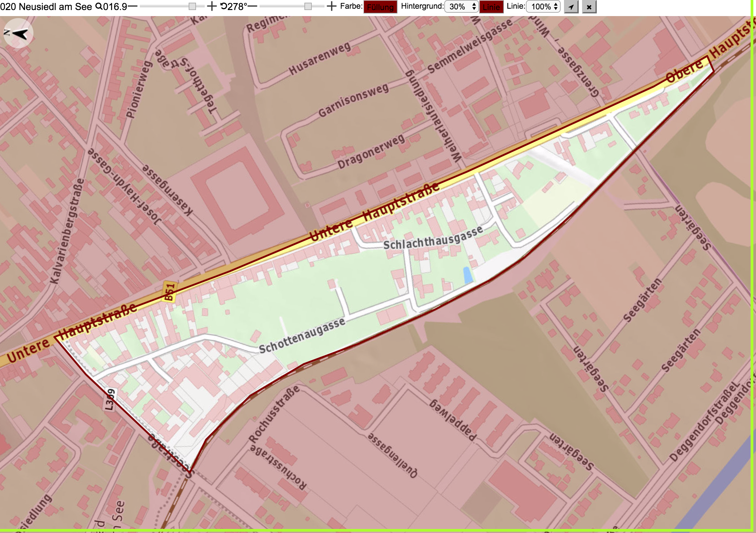This screenshot has width=756, height=533.
Task: Close the map editor with the X button
Action: tap(589, 7)
